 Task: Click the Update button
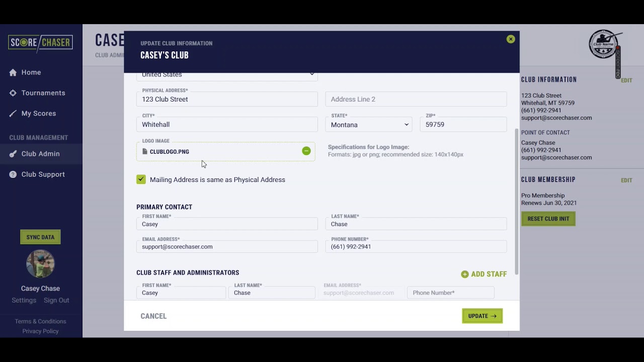(482, 316)
